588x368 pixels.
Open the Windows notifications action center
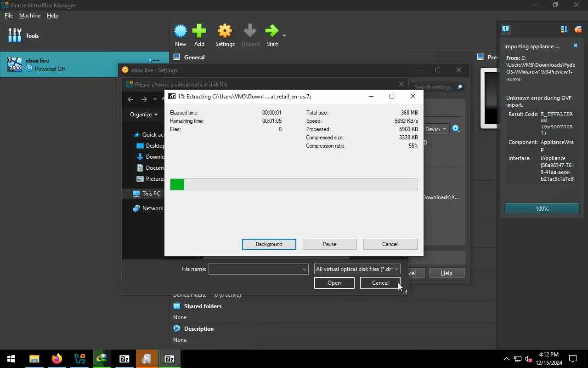click(x=573, y=359)
